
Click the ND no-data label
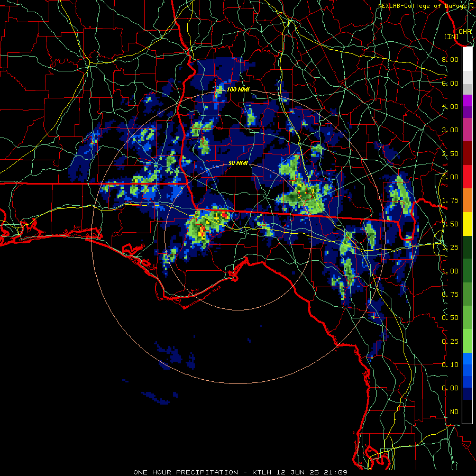click(x=454, y=412)
